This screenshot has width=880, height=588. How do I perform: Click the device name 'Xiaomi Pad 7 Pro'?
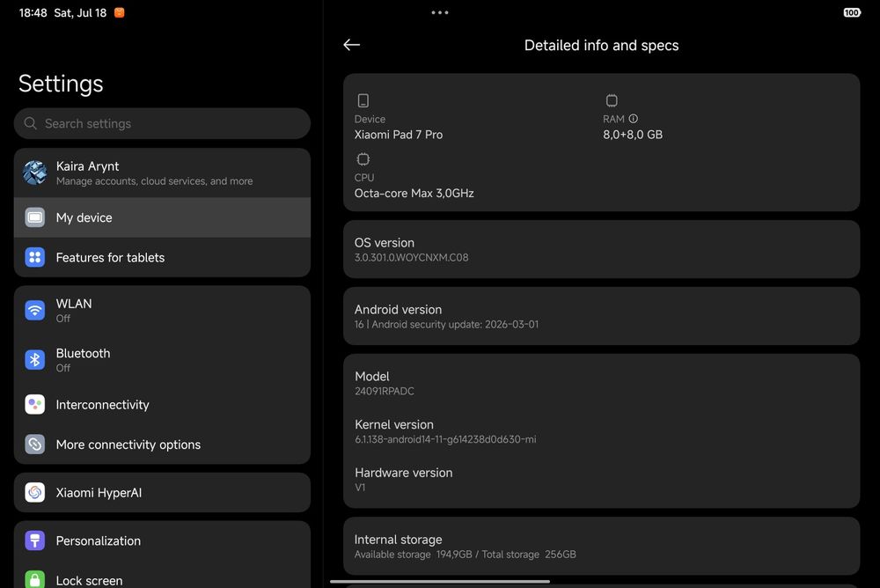(399, 135)
